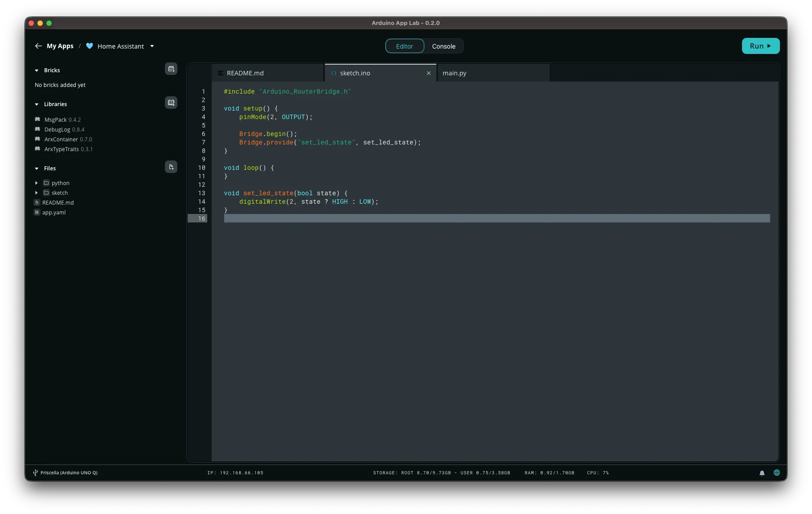Click the new file icon in Files

click(171, 167)
